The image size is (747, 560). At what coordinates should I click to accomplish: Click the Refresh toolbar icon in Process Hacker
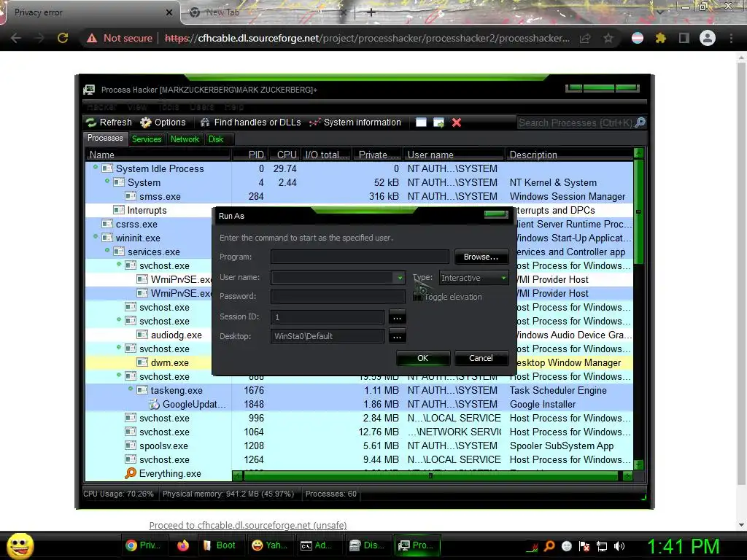[x=91, y=122]
